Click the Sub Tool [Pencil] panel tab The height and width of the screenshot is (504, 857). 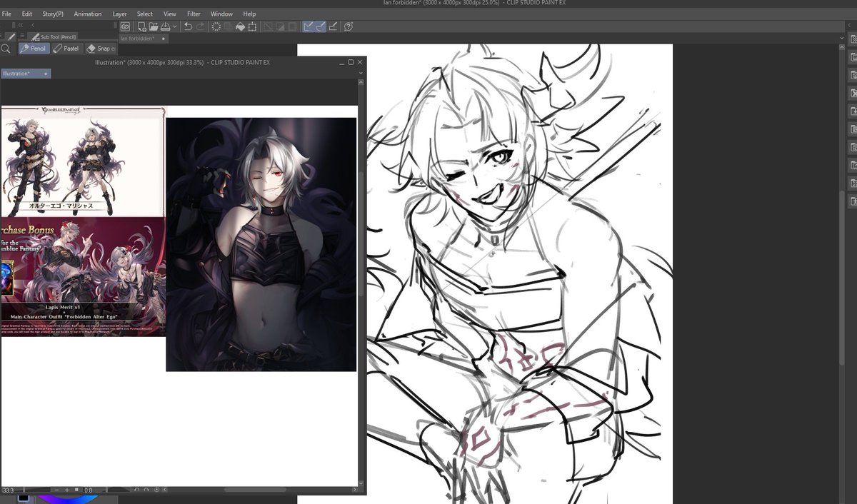[x=53, y=37]
